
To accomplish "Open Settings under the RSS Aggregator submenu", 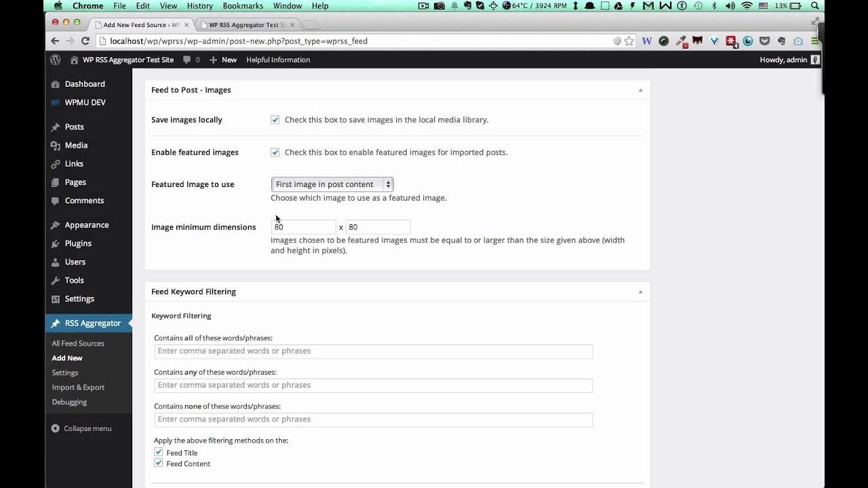I will tap(65, 373).
